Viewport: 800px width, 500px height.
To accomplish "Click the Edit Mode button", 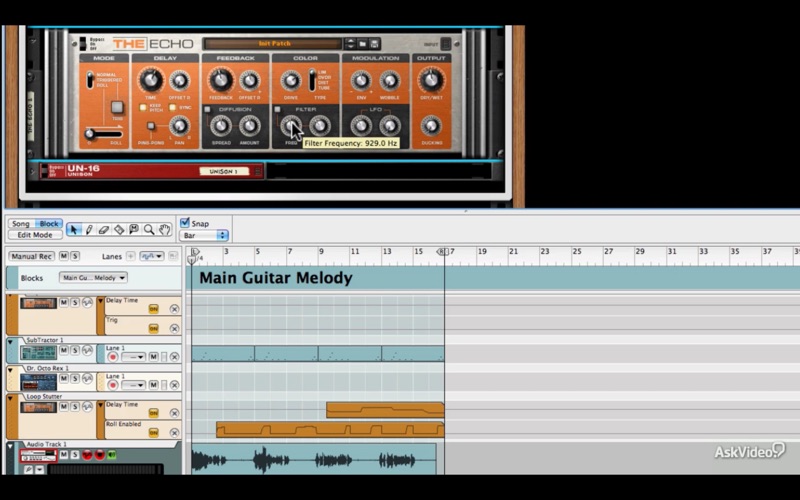I will (x=35, y=235).
